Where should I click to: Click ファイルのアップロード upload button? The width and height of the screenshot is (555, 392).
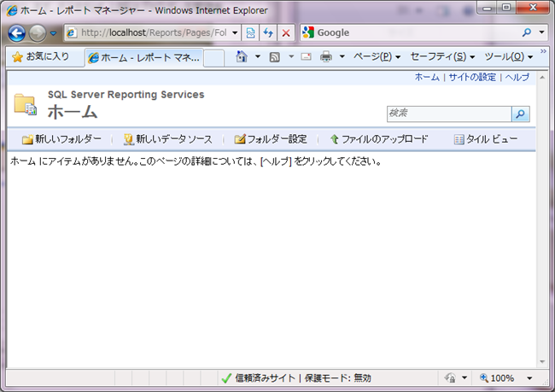click(379, 139)
